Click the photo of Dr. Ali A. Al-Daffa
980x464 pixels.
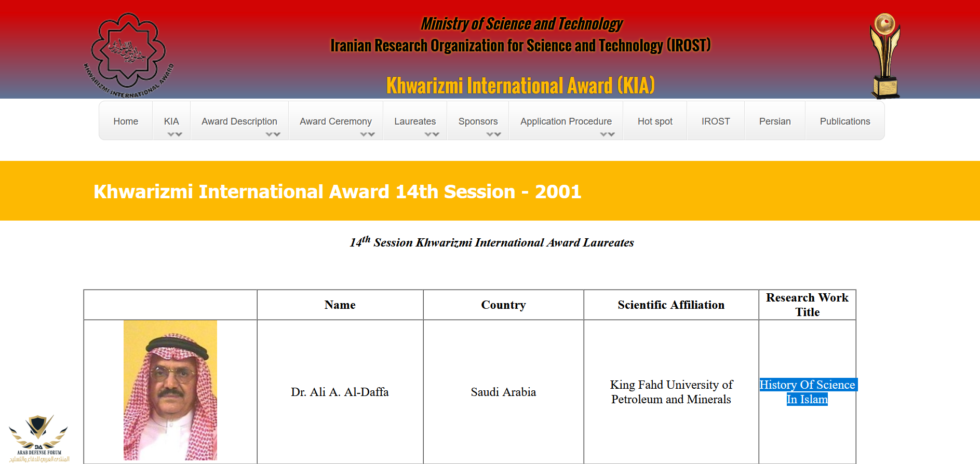click(x=170, y=390)
